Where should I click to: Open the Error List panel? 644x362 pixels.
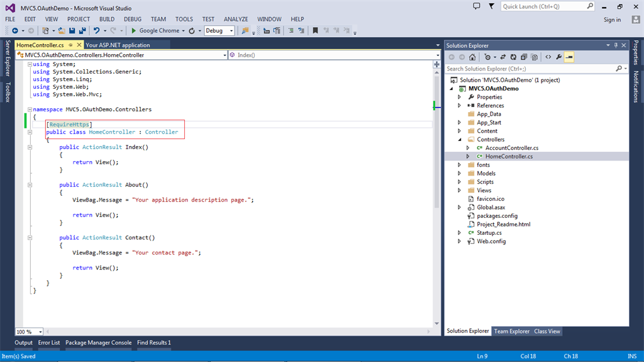point(49,342)
